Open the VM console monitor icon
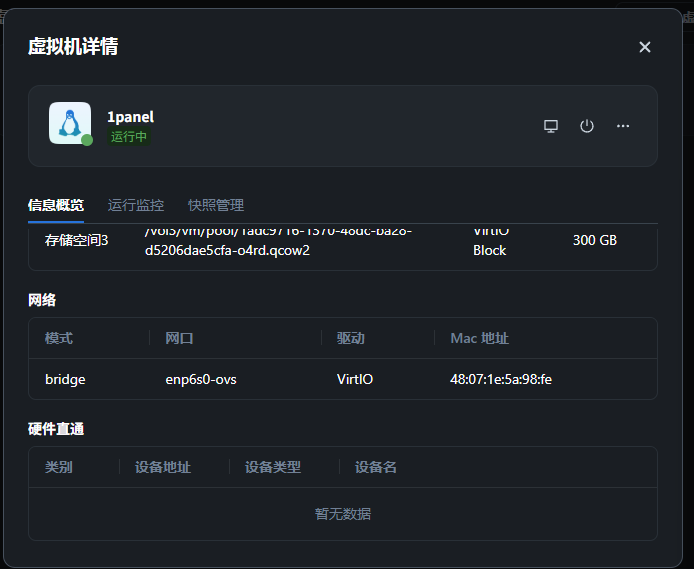This screenshot has height=569, width=694. pos(551,126)
